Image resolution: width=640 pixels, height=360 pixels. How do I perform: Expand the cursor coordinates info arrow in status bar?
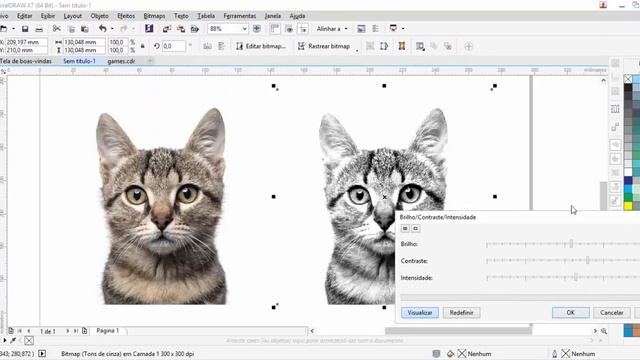42,353
